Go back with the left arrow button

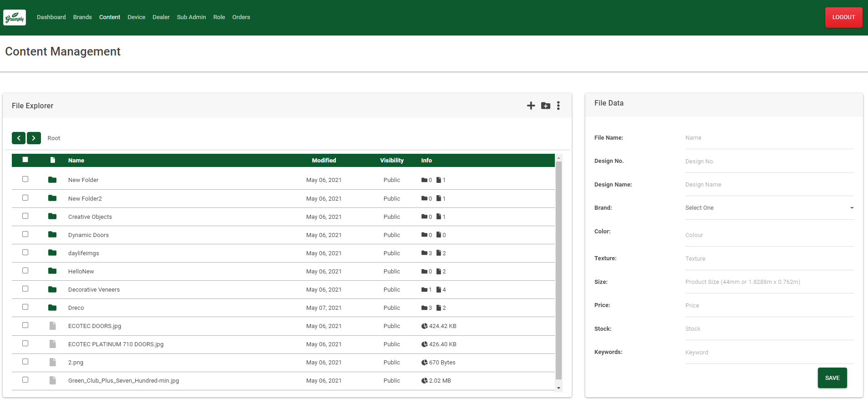[19, 138]
